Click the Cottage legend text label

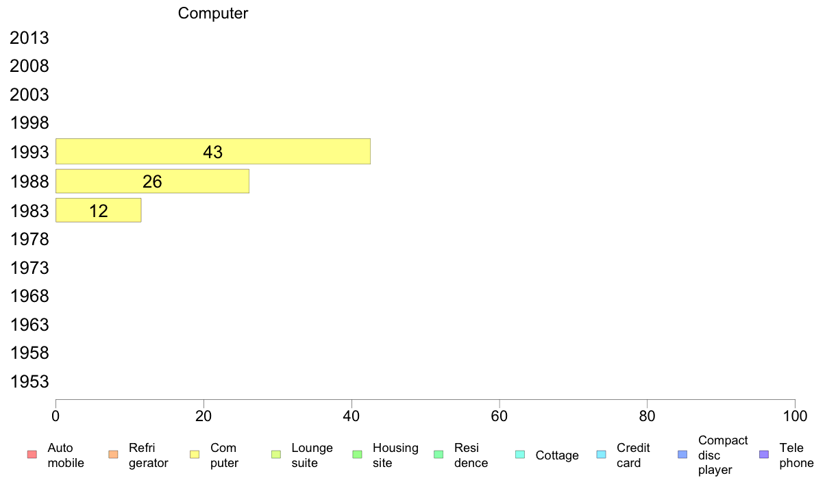[557, 455]
